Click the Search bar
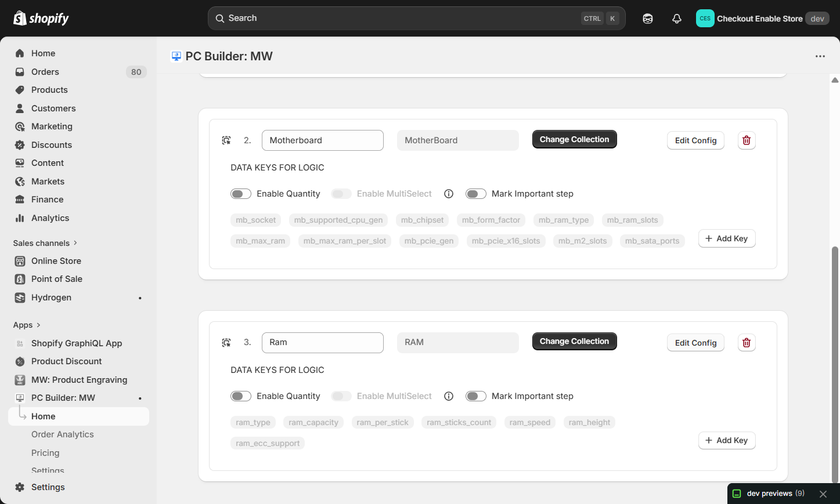 (417, 19)
